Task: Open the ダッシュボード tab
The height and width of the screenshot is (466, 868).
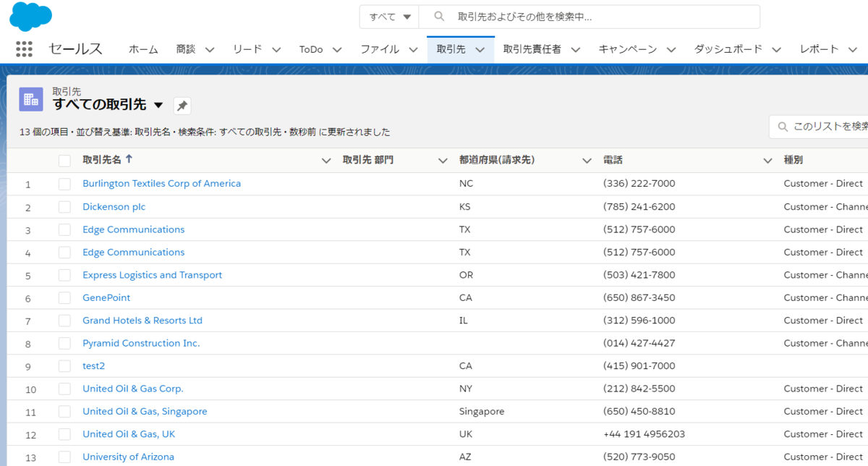Action: pos(728,49)
